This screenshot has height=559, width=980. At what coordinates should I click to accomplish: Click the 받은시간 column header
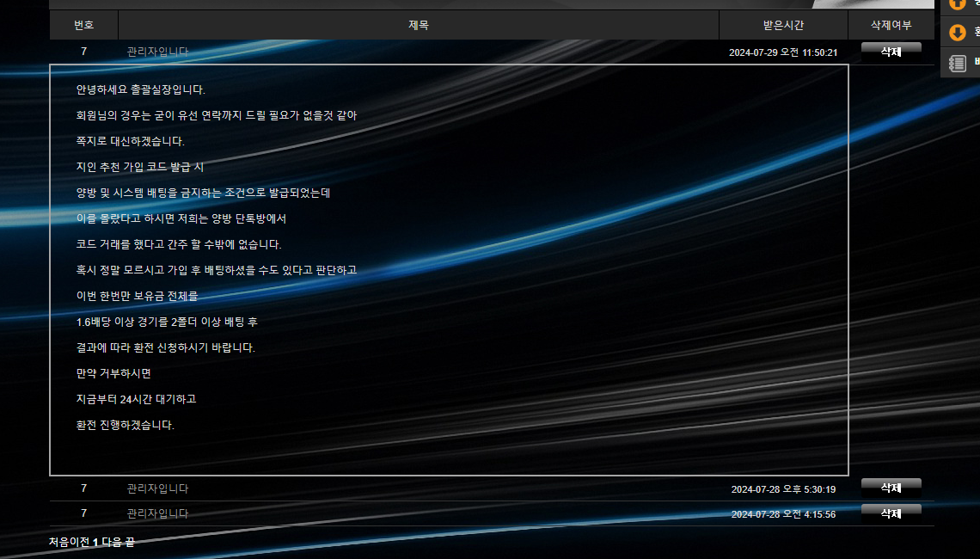(783, 25)
